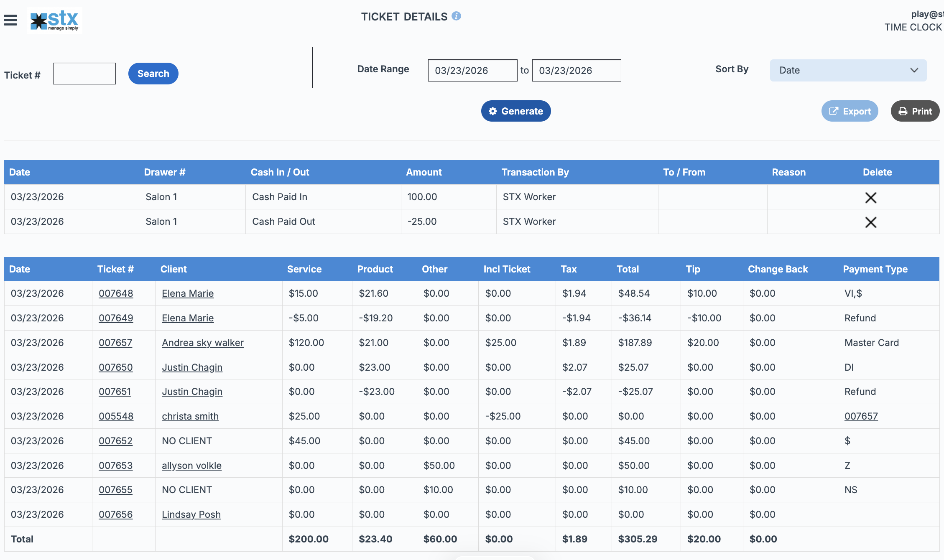
Task: Open ticket 005548
Action: [x=116, y=416]
